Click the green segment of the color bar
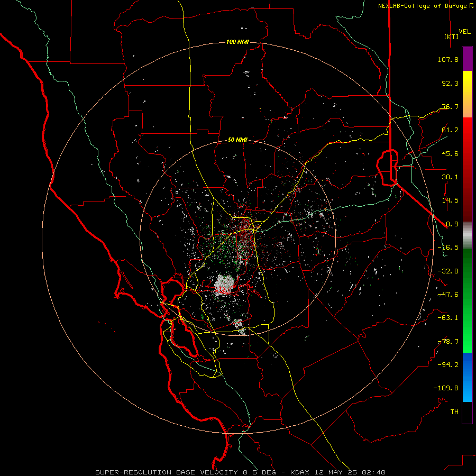The width and height of the screenshot is (476, 476). [467, 300]
